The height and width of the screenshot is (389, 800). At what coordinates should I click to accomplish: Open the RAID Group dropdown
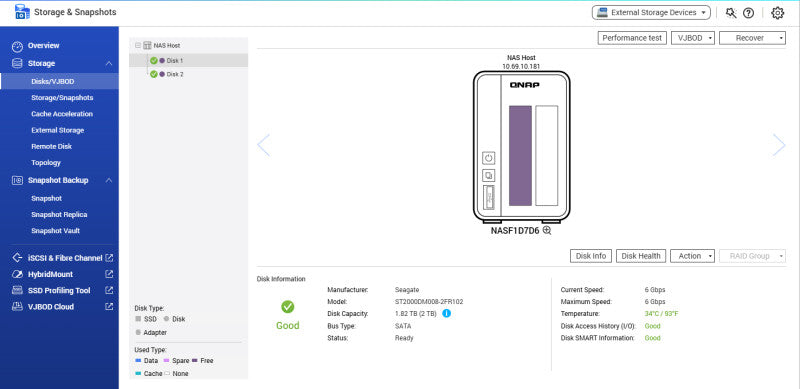click(x=752, y=256)
